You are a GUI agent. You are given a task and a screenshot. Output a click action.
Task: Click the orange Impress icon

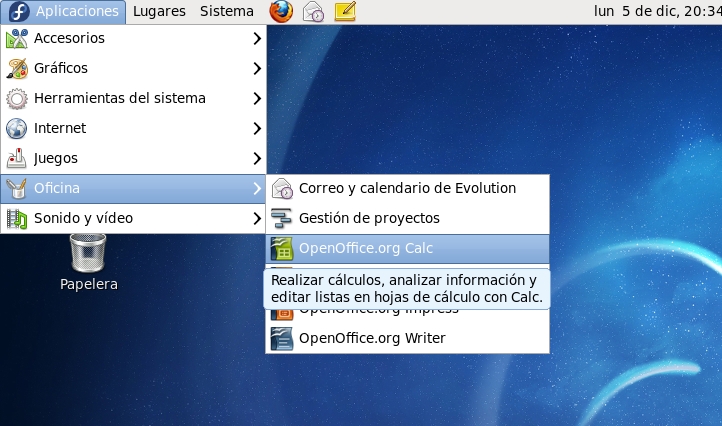tap(282, 314)
